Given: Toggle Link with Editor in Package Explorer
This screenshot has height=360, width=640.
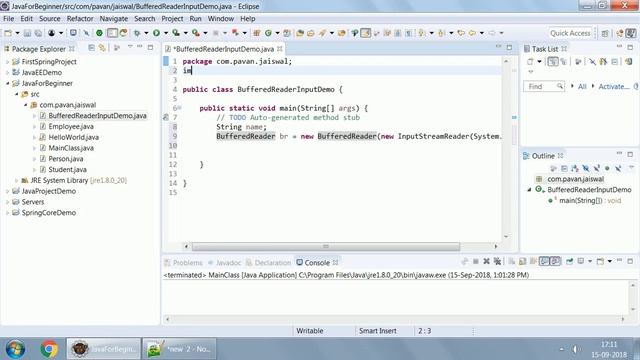Looking at the screenshot, I should click(x=102, y=48).
